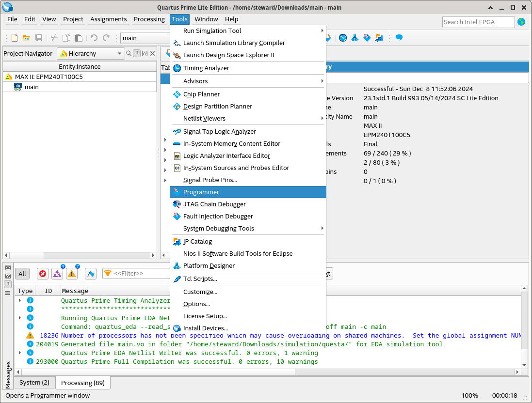Click the Save toolbar icon
532x403 pixels.
pos(39,38)
